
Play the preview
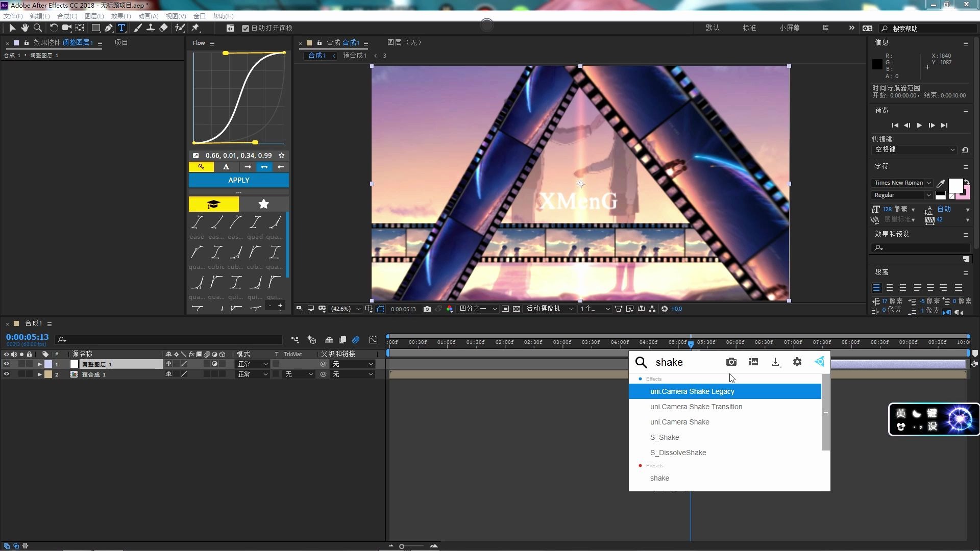click(x=919, y=126)
